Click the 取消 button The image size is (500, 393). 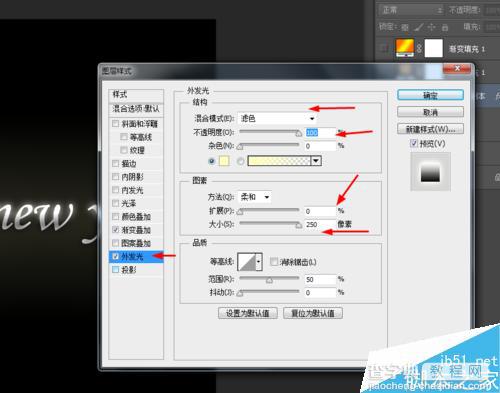[x=430, y=112]
